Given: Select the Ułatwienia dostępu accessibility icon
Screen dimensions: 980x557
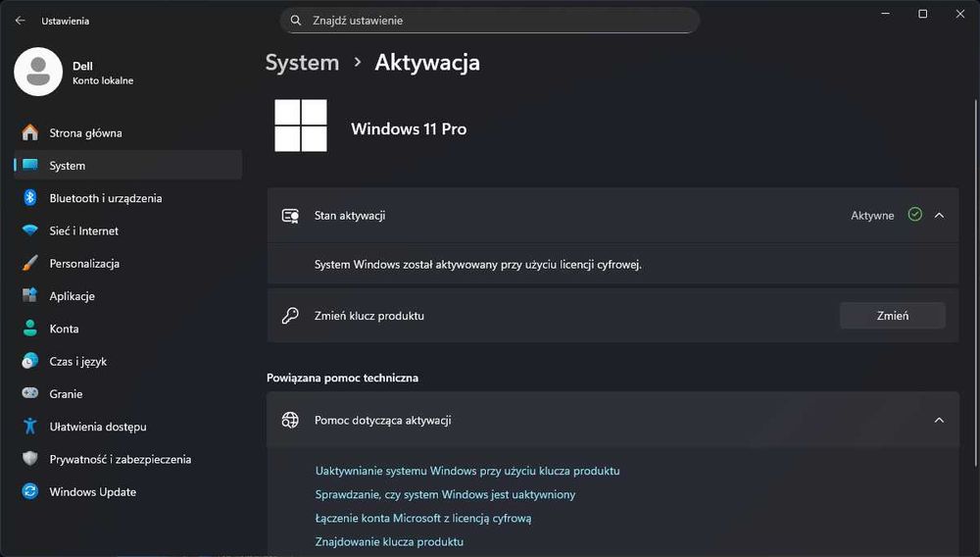Looking at the screenshot, I should click(x=30, y=427).
